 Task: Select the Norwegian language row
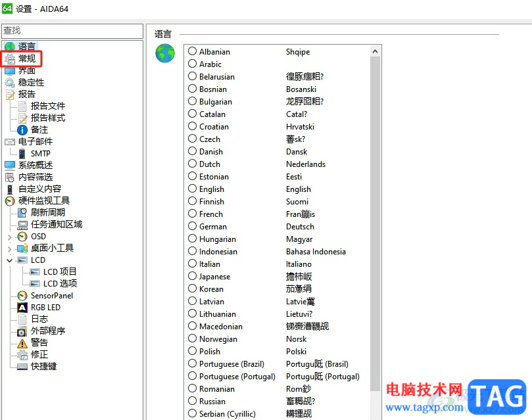(278, 338)
